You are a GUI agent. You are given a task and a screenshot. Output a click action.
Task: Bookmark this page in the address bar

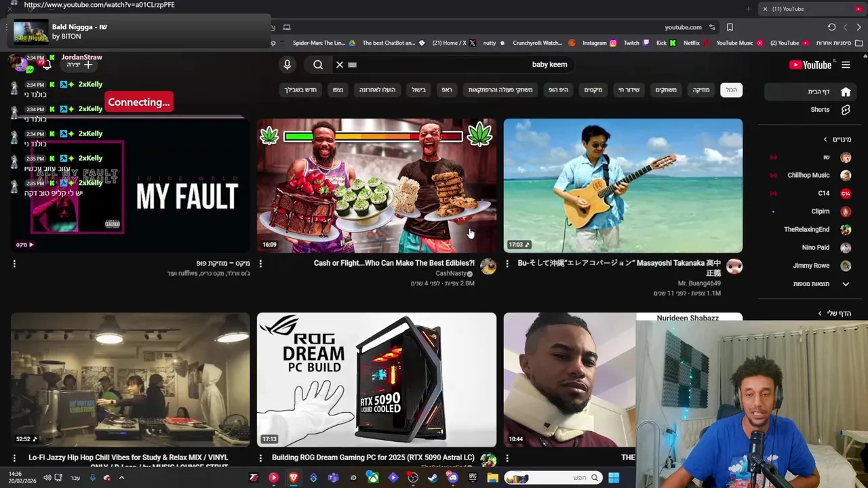(730, 27)
